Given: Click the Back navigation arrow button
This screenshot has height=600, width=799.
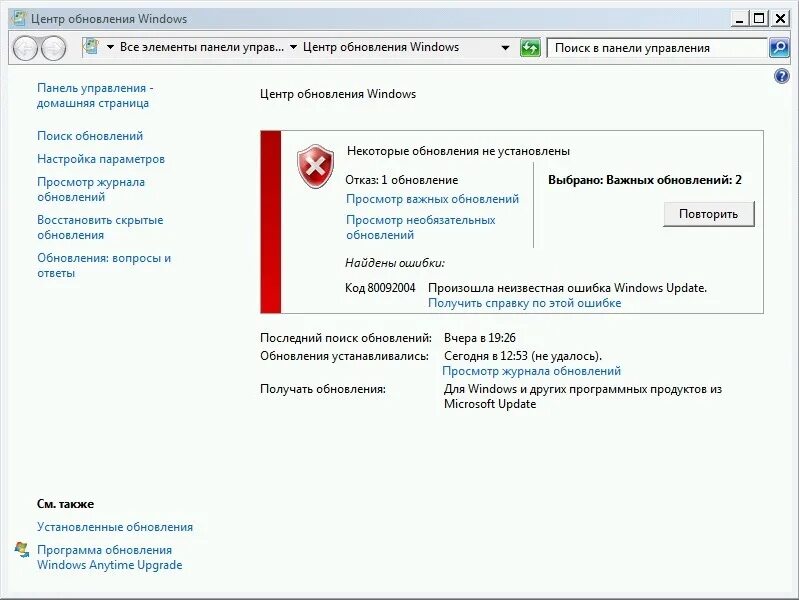Looking at the screenshot, I should point(25,48).
